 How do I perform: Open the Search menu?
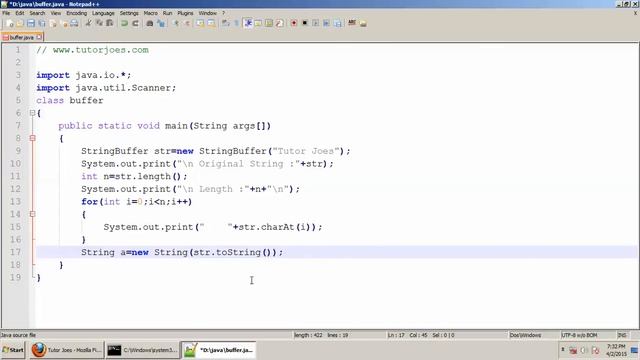pyautogui.click(x=37, y=13)
